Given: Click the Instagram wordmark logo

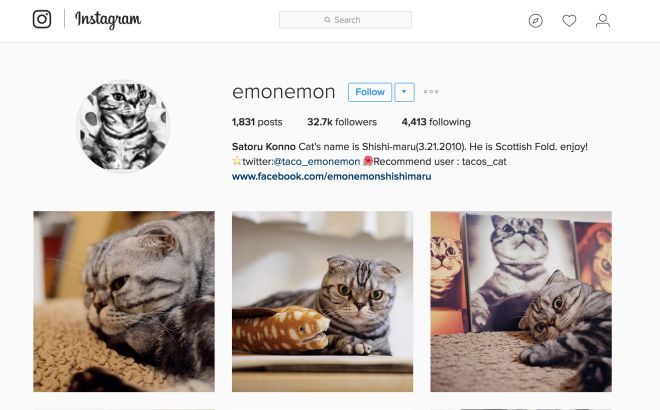Looking at the screenshot, I should (108, 20).
